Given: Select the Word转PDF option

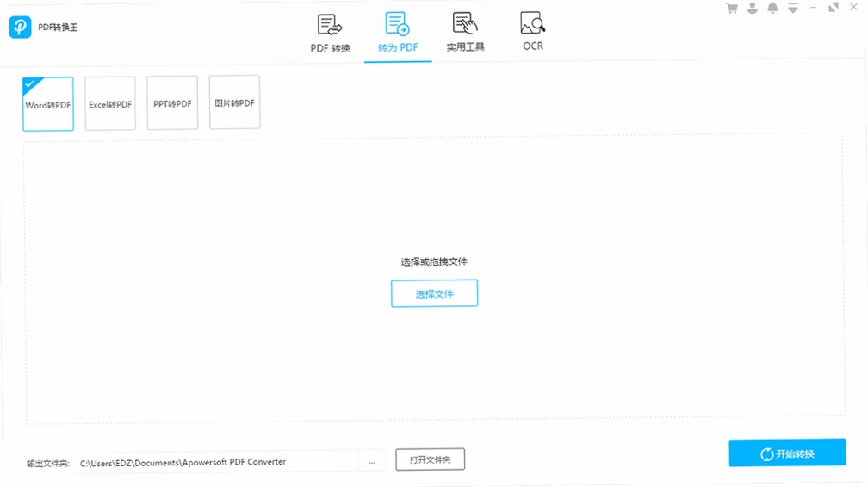Looking at the screenshot, I should [x=48, y=104].
